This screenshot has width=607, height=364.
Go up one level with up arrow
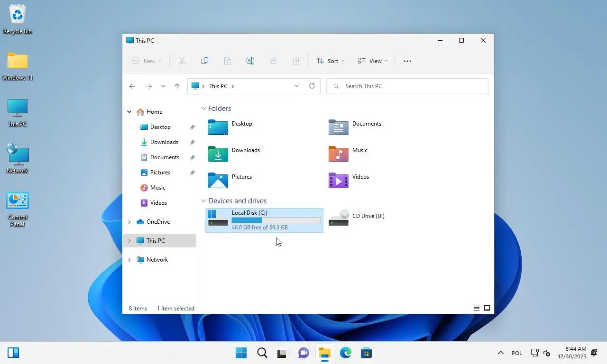(177, 86)
